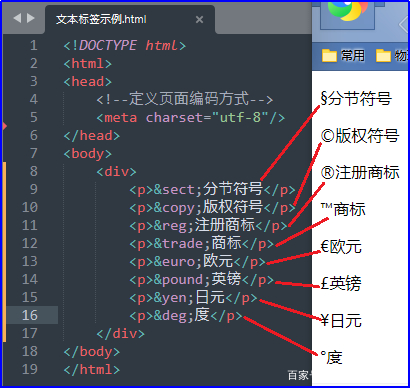Click €欧元 text in browser page
Viewport: 410px width, 388px height.
click(x=341, y=247)
